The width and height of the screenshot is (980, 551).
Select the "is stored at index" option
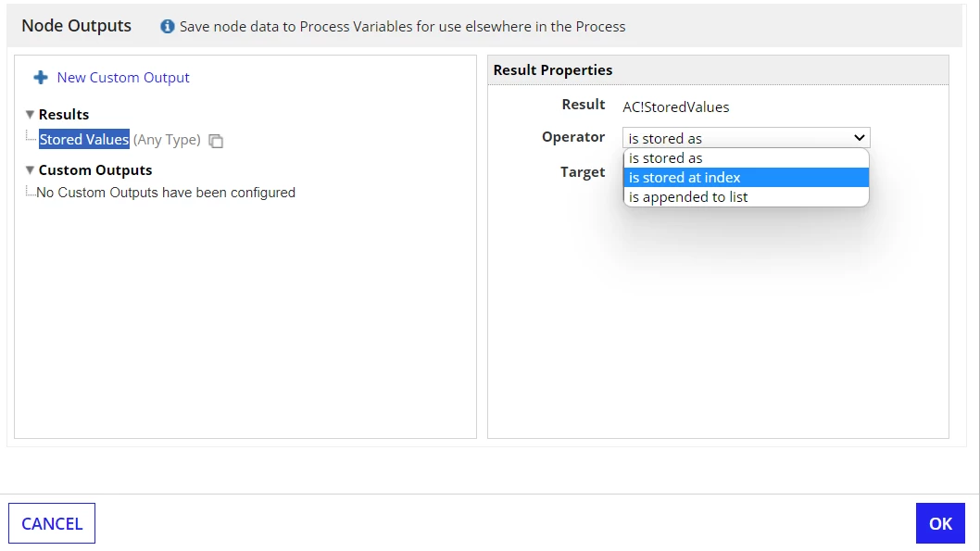click(747, 178)
